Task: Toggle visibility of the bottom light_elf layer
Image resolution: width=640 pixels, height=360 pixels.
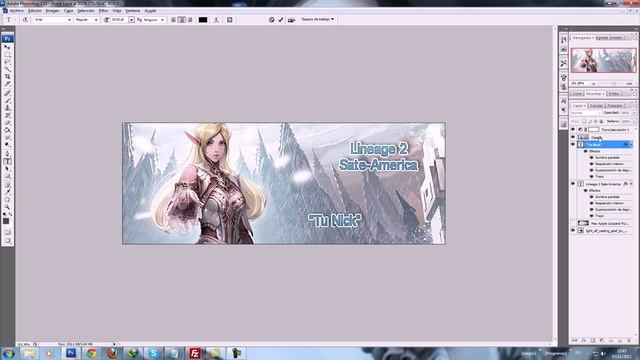Action: tap(573, 231)
